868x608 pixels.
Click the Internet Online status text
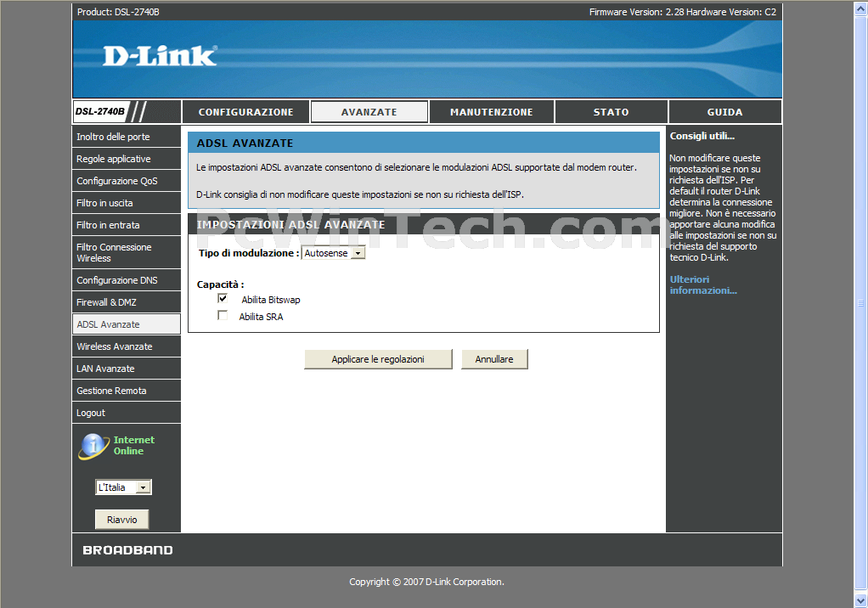coord(134,445)
